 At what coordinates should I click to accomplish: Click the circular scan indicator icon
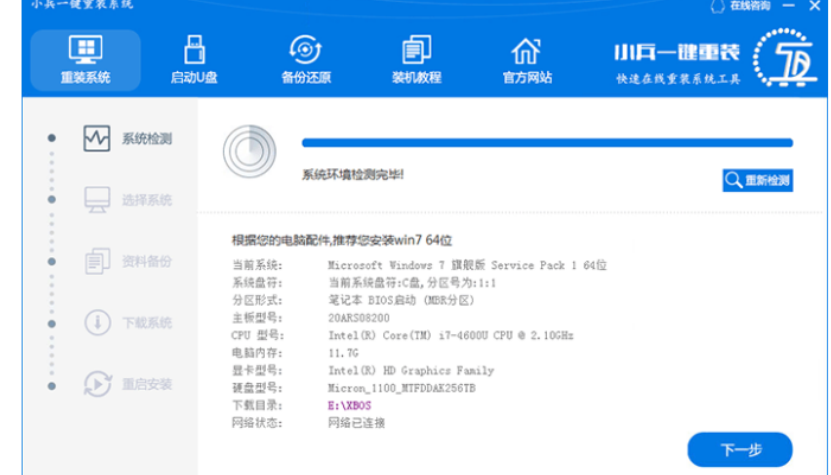pyautogui.click(x=249, y=152)
